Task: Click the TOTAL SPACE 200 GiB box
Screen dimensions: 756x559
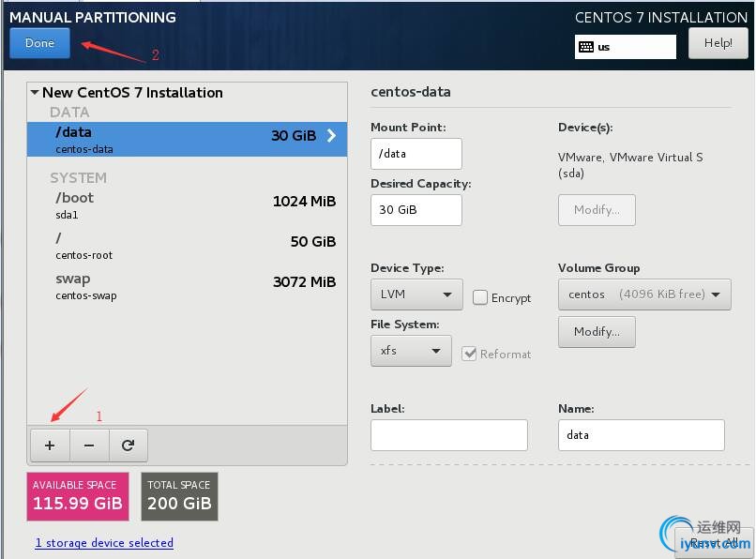Action: pyautogui.click(x=179, y=496)
